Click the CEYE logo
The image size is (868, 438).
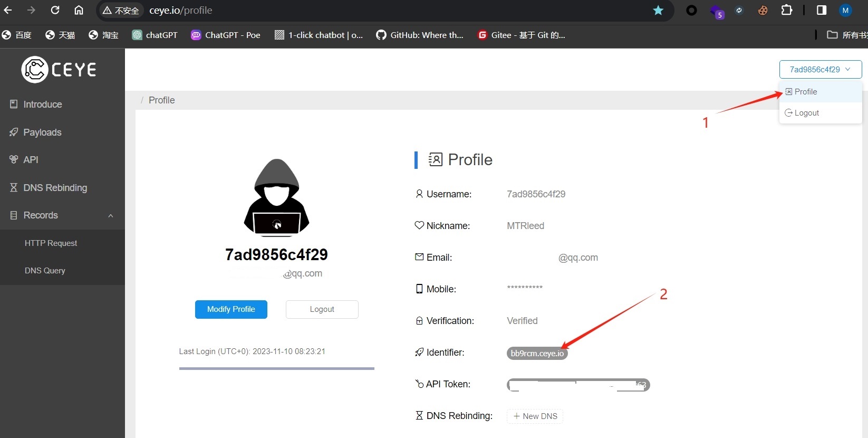59,69
